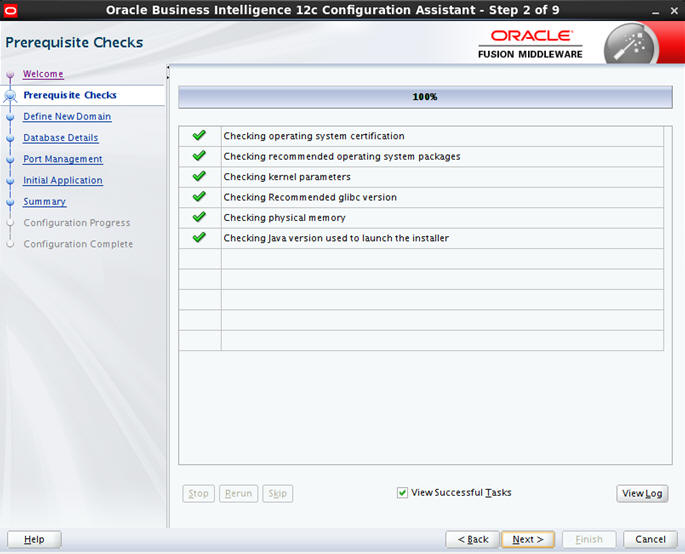Open the Port Management step
This screenshot has width=685, height=554.
(x=63, y=159)
